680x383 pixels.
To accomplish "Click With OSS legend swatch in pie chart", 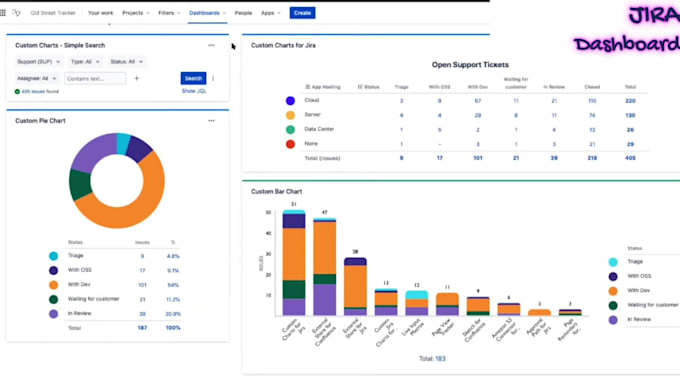I will [x=53, y=270].
